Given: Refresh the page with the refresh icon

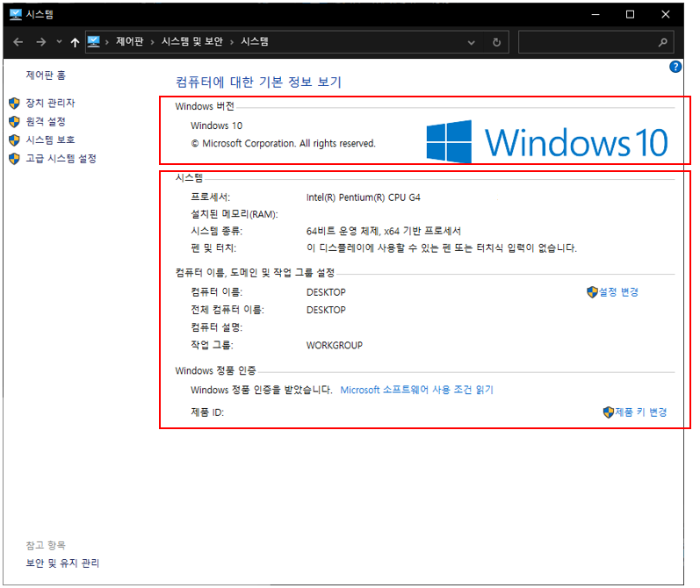Looking at the screenshot, I should pyautogui.click(x=496, y=42).
